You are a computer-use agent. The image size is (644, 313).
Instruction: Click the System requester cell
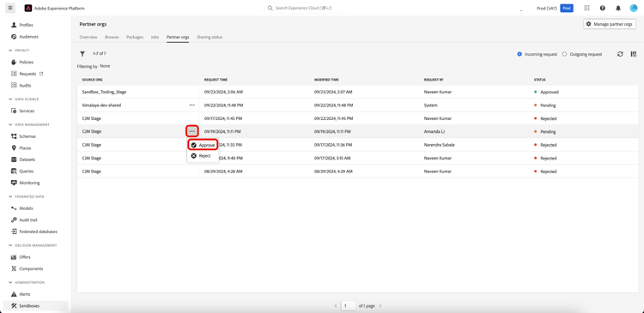coord(430,105)
